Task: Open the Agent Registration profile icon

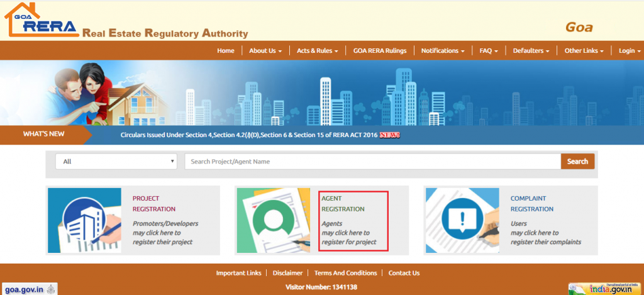Action: 274,220
